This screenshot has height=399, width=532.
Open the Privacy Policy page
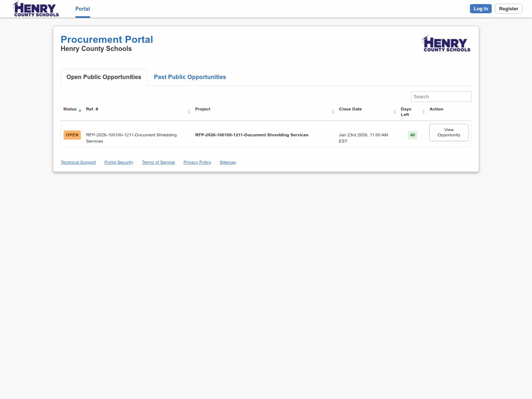197,162
